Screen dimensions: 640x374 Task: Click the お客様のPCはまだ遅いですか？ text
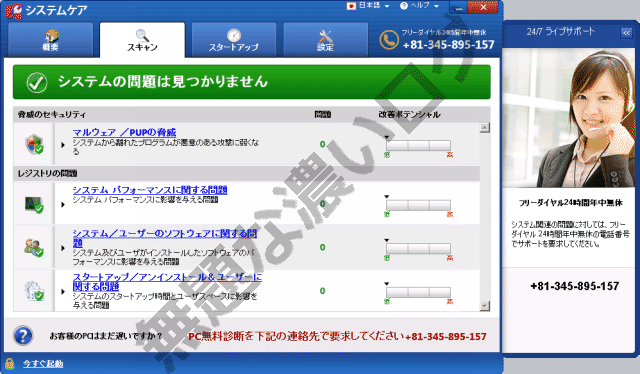106,336
